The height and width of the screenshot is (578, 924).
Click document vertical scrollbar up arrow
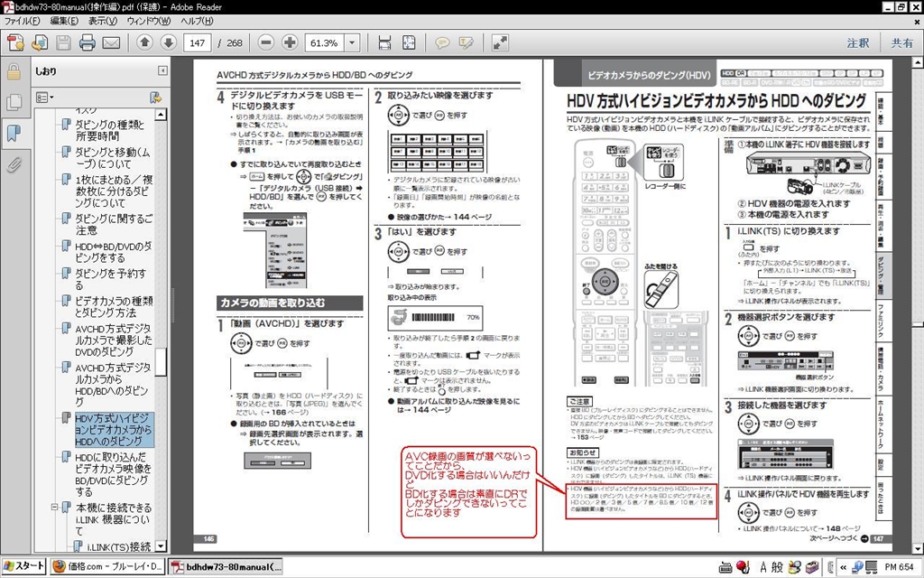click(918, 63)
